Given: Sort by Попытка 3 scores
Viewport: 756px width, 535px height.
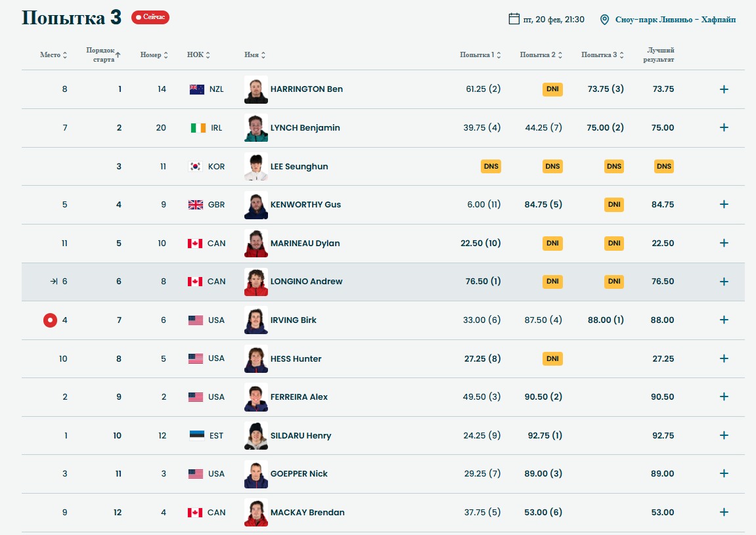Looking at the screenshot, I should click(603, 55).
